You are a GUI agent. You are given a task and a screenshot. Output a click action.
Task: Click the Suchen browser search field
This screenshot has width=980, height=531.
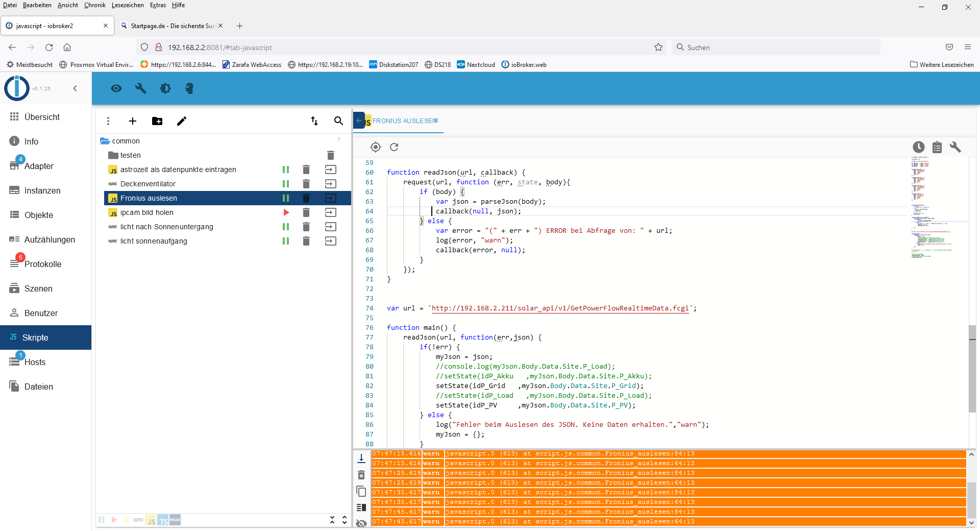pyautogui.click(x=776, y=47)
